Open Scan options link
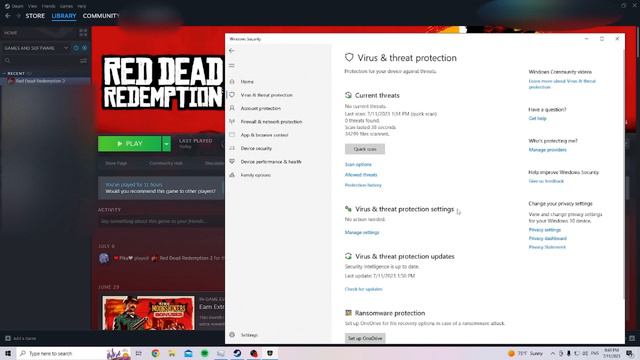This screenshot has width=640, height=360. [358, 164]
